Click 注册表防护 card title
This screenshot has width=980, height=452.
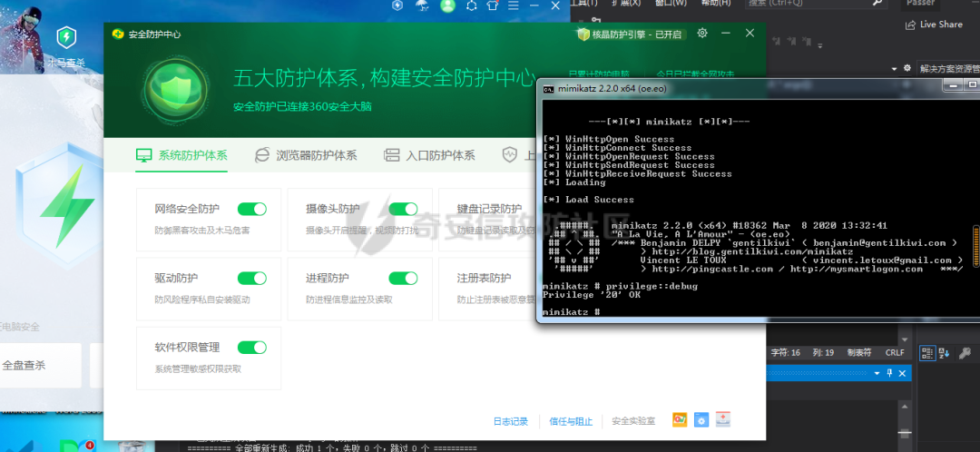coord(484,279)
